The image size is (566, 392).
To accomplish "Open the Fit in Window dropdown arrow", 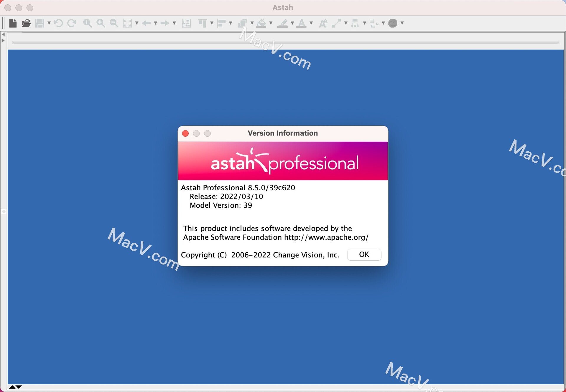I will tap(137, 23).
